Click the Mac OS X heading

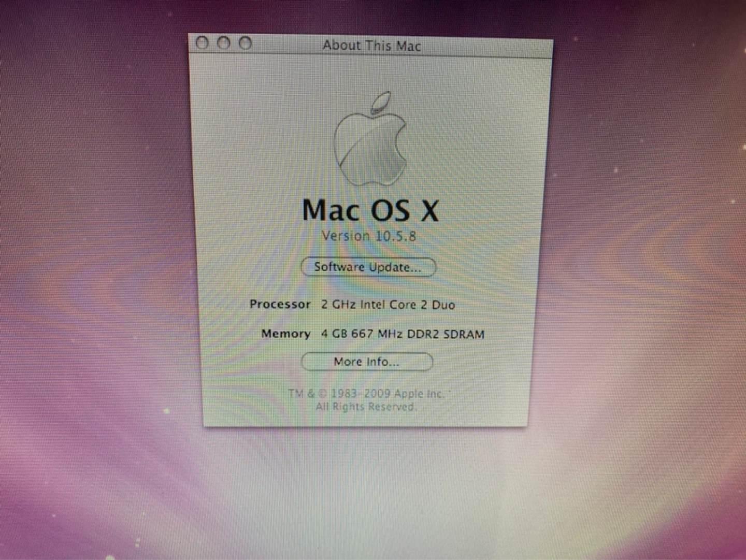[x=370, y=210]
